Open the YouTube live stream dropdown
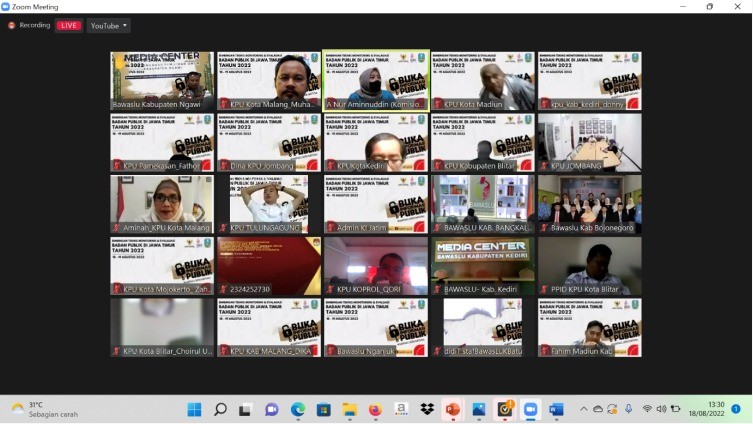This screenshot has width=753, height=424. (108, 25)
